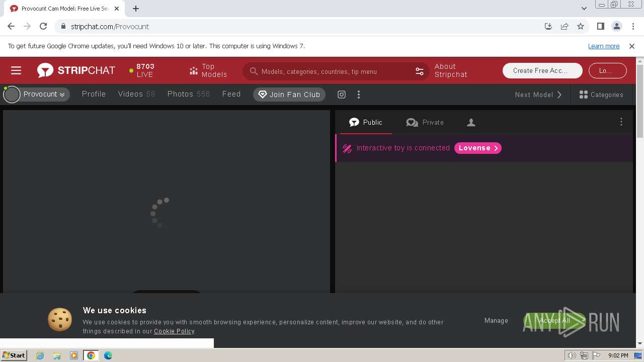Open a new browser tab

click(x=136, y=9)
